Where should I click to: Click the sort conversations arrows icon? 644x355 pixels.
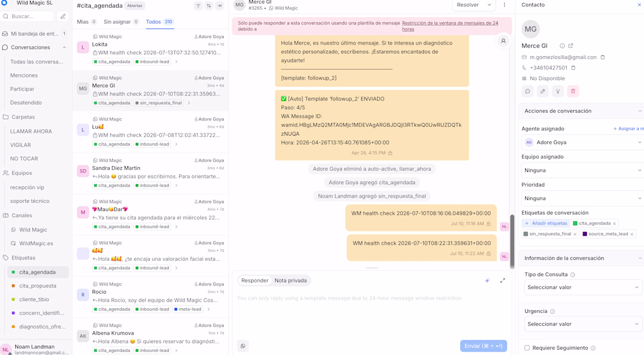(x=208, y=6)
